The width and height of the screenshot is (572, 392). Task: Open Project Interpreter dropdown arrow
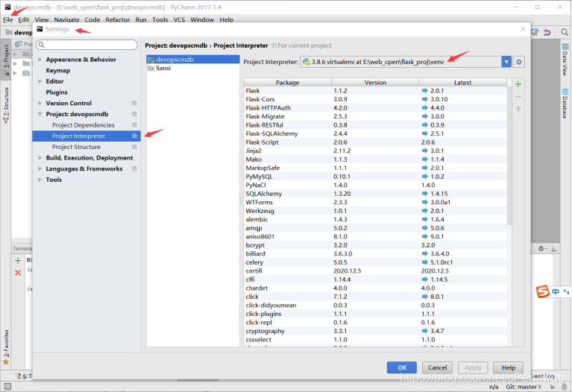point(506,62)
